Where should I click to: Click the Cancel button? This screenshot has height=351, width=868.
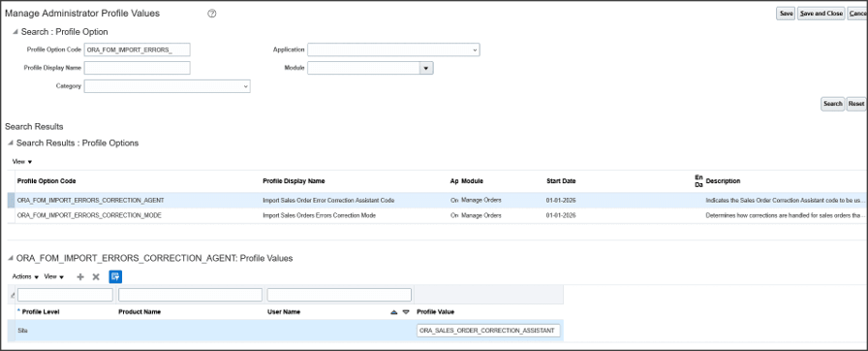pos(857,14)
